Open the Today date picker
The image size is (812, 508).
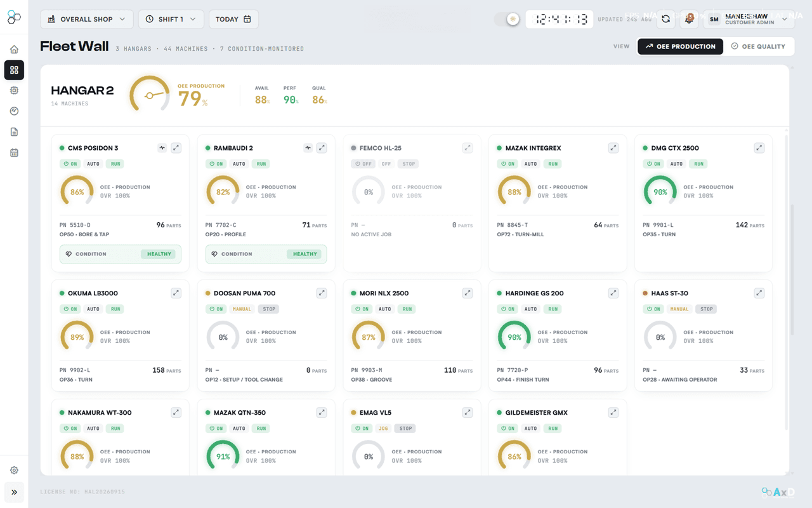coord(233,19)
